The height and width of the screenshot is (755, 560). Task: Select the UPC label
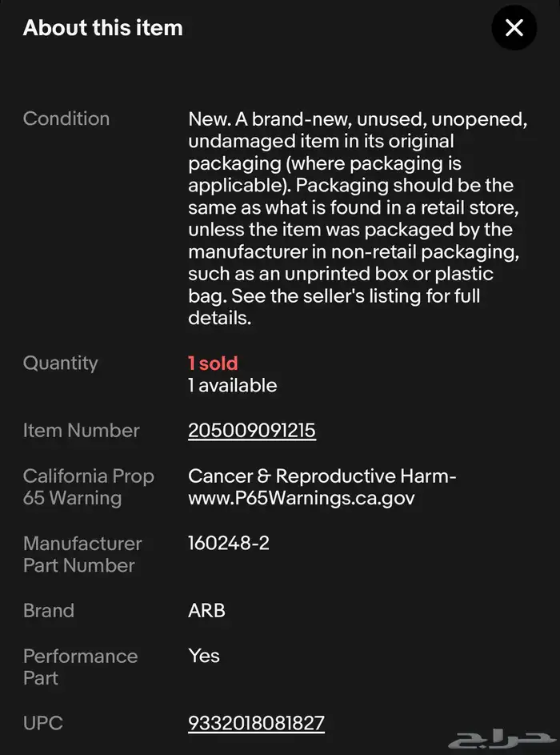43,724
